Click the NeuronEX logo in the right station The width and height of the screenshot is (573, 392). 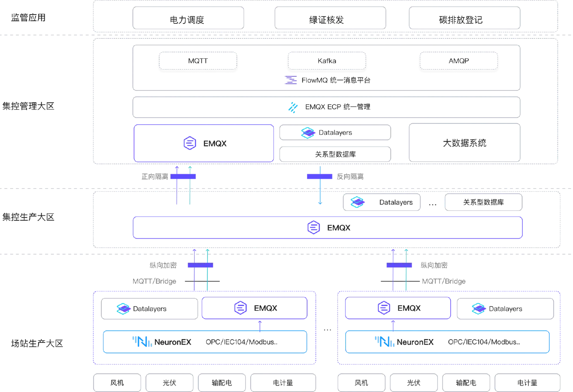point(385,341)
